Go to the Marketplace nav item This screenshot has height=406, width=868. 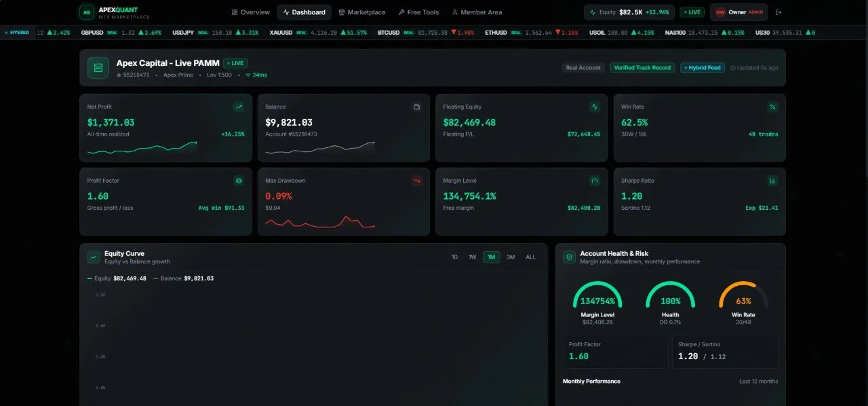click(362, 12)
